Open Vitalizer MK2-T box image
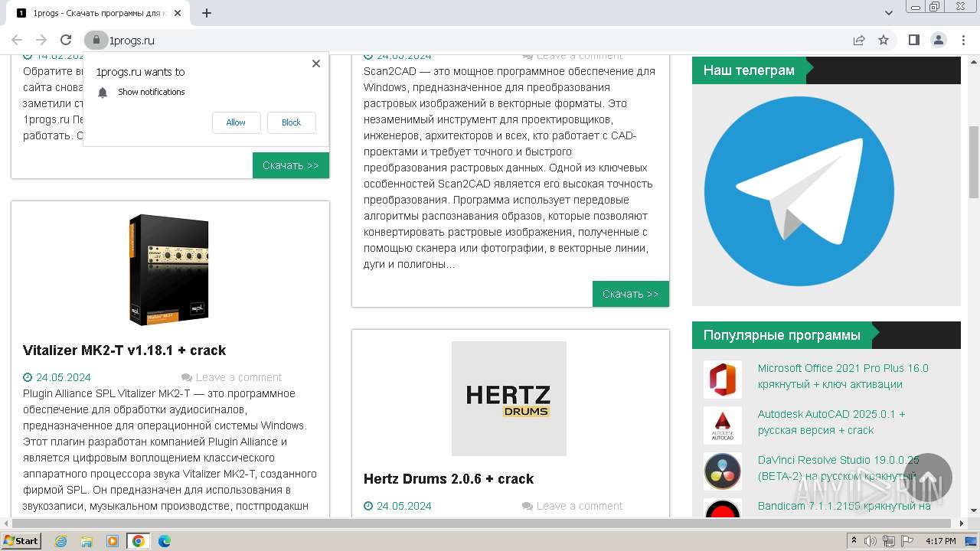Screen dimensions: 980x551 [x=169, y=269]
